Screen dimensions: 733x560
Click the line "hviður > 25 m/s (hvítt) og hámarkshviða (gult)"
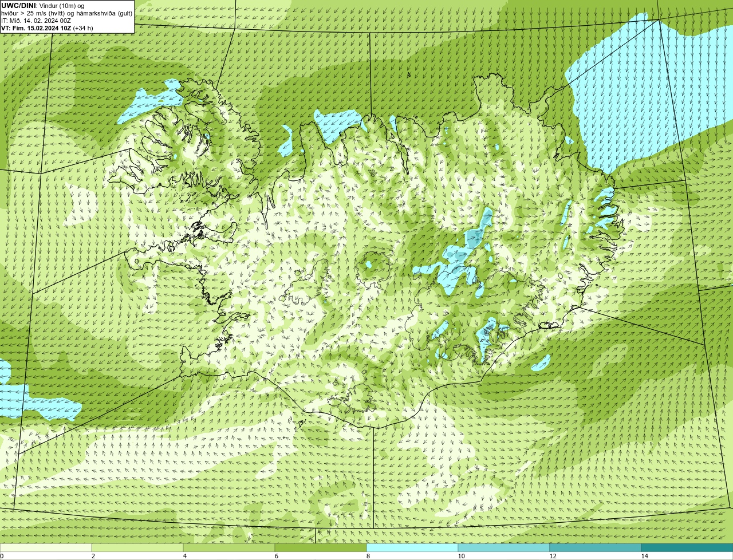[66, 13]
